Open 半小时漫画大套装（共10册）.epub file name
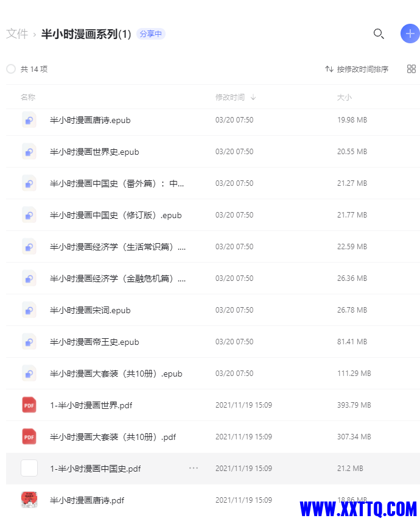The height and width of the screenshot is (521, 420). [116, 374]
